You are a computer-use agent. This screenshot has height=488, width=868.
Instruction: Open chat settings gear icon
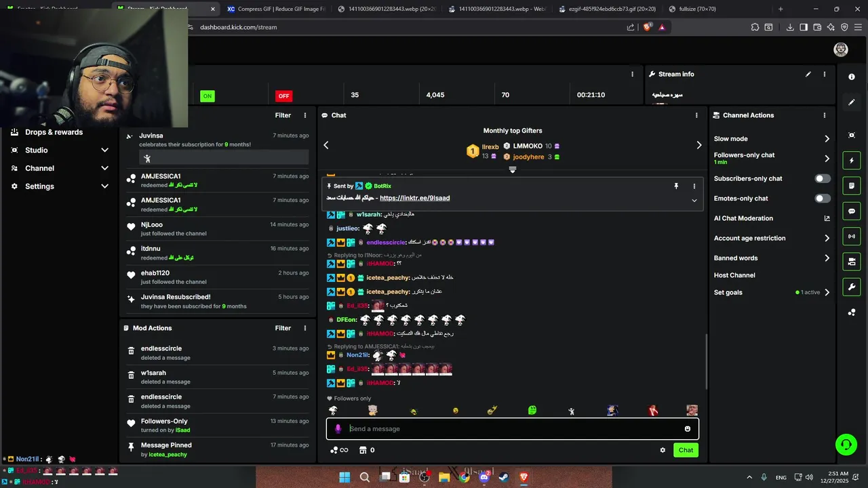663,450
